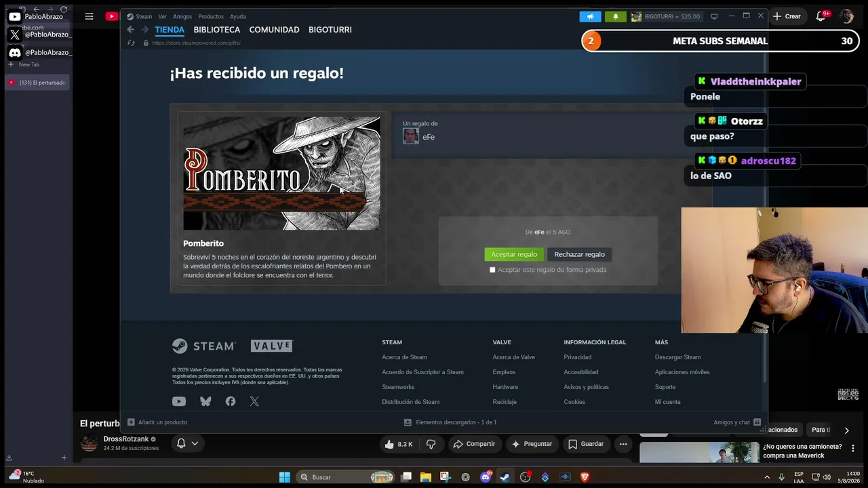Like the YouTube video with 8.3 K likes
Screen dimensions: 868x488
(399, 444)
